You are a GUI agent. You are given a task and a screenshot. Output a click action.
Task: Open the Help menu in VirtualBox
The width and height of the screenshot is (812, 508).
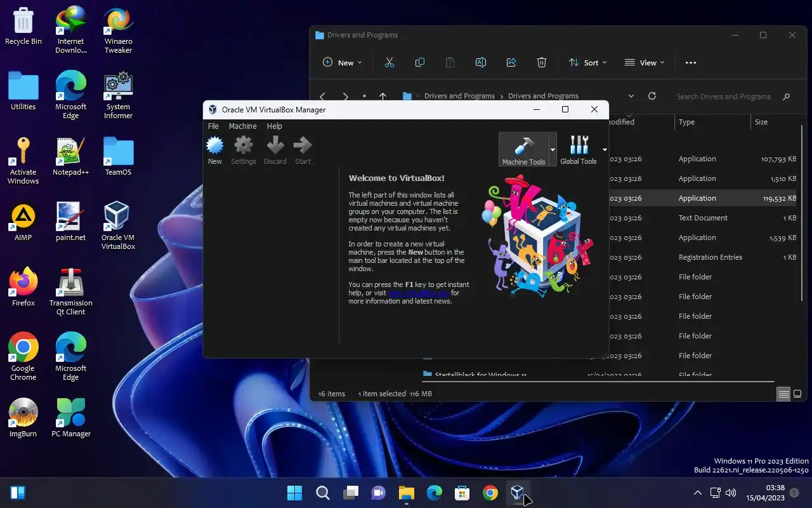[x=274, y=126]
